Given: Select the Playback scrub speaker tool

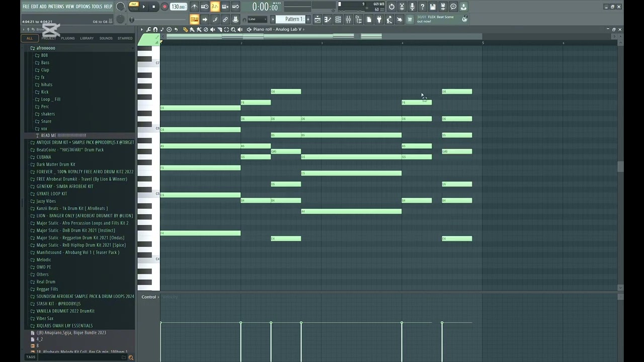Looking at the screenshot, I should (240, 29).
